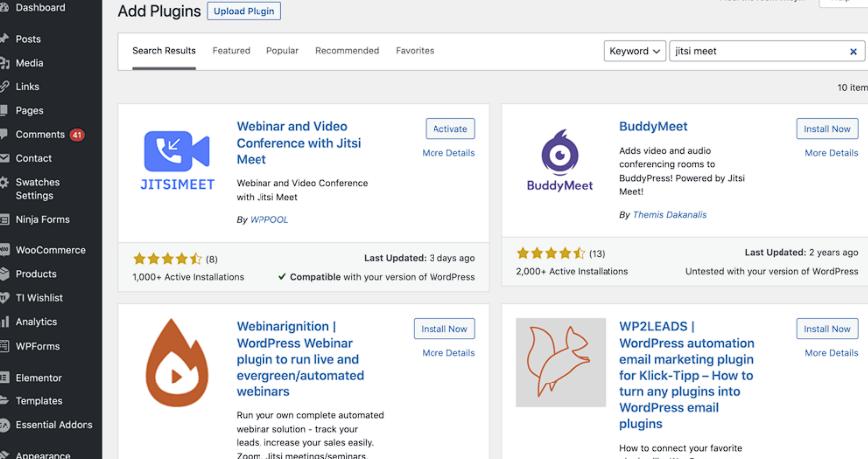Click 'Last Updated: 2 years ago' text
868x459 pixels.
coord(801,252)
